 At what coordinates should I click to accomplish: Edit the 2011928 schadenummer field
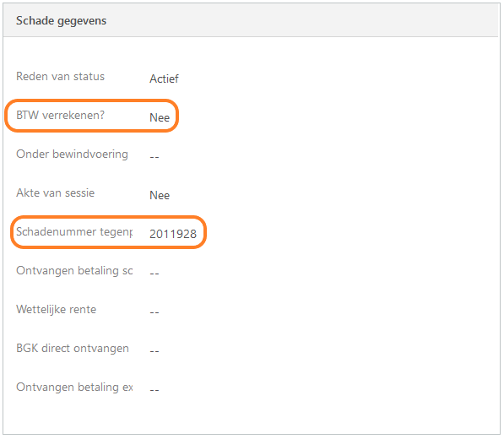point(173,235)
